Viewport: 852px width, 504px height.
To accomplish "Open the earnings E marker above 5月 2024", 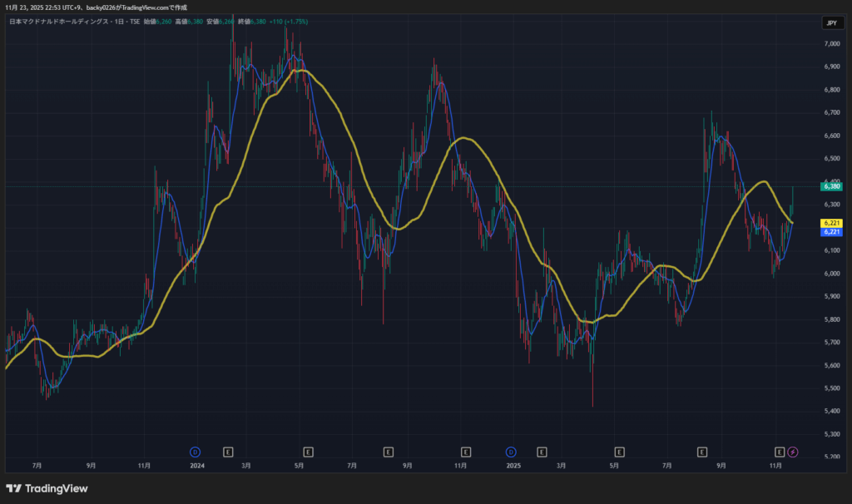I will [308, 452].
